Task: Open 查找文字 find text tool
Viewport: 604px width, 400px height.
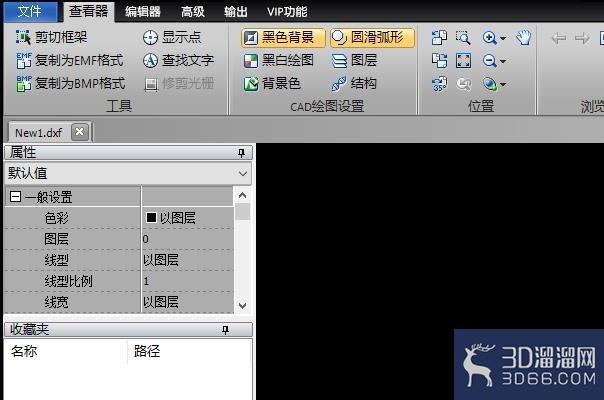Action: point(178,61)
